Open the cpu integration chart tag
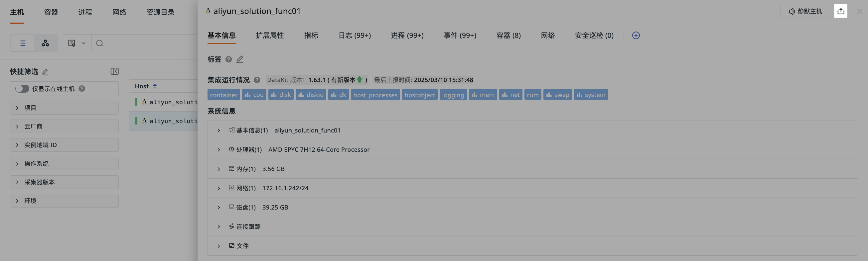This screenshot has width=868, height=261. (254, 95)
